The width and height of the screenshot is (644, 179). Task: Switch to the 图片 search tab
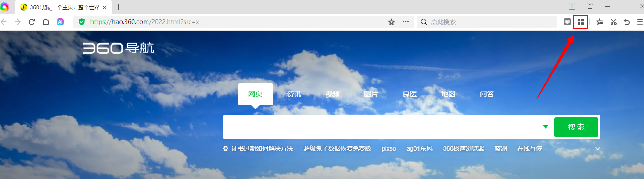371,94
